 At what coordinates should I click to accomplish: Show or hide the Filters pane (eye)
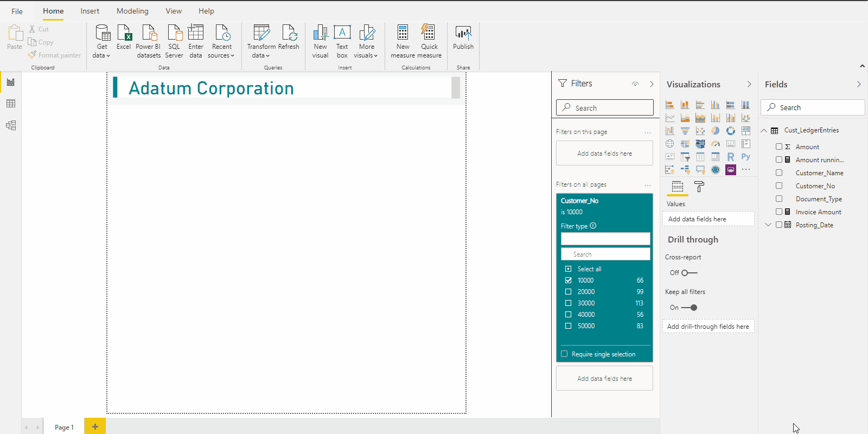635,84
